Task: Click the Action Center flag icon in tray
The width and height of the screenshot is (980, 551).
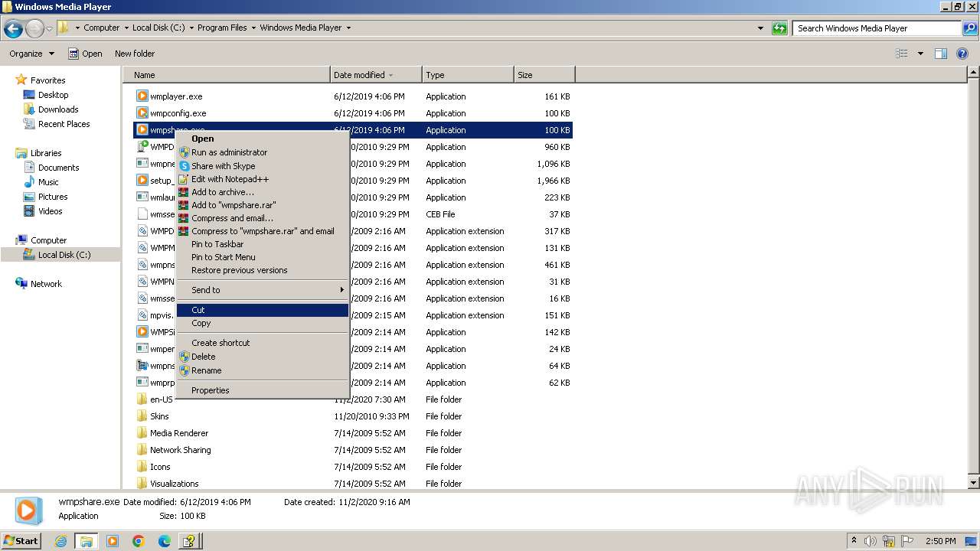Action: coord(907,541)
